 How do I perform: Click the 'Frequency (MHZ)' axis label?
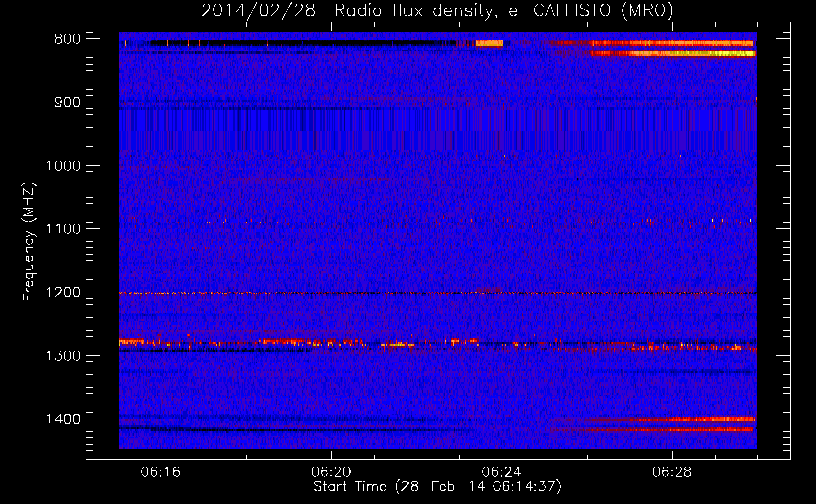click(29, 242)
